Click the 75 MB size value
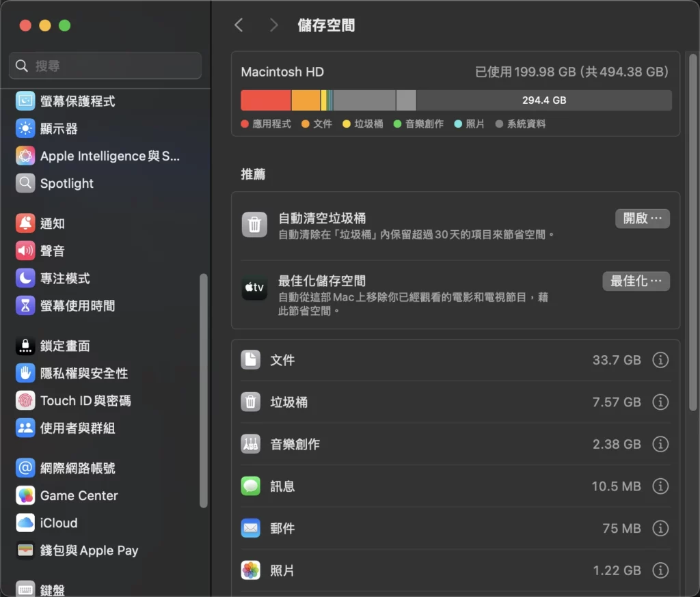 pos(621,529)
